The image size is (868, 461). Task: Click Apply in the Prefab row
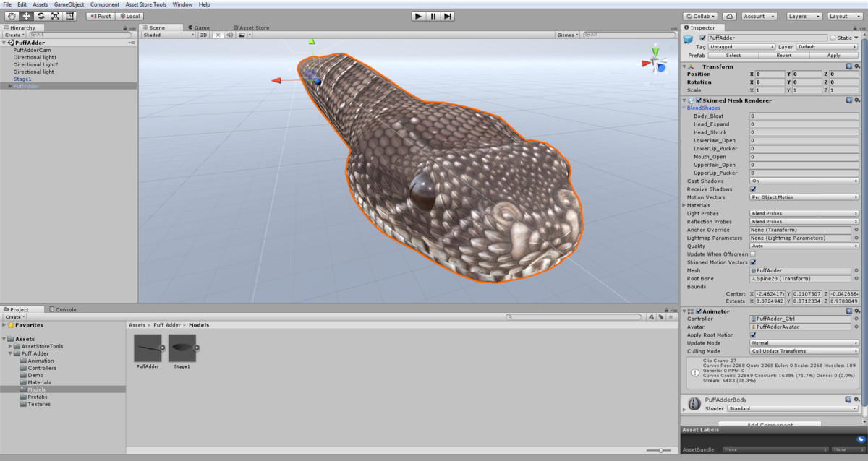(x=833, y=55)
